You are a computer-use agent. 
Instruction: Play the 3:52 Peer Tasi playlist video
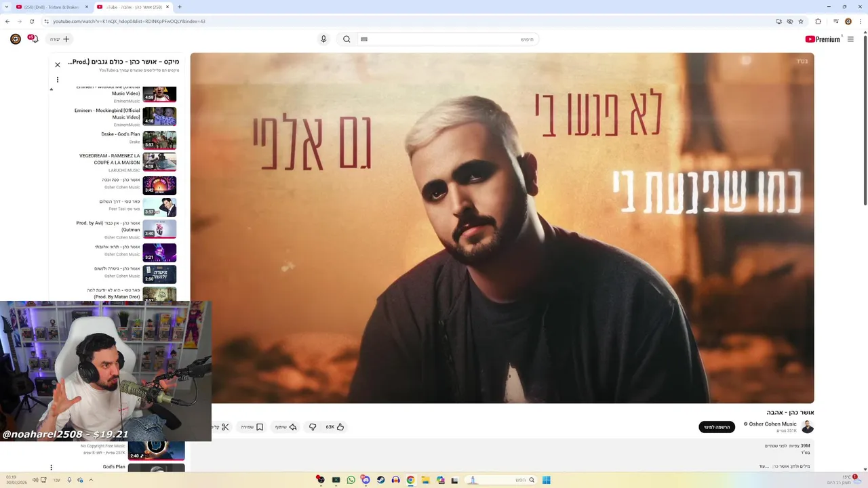pyautogui.click(x=159, y=207)
